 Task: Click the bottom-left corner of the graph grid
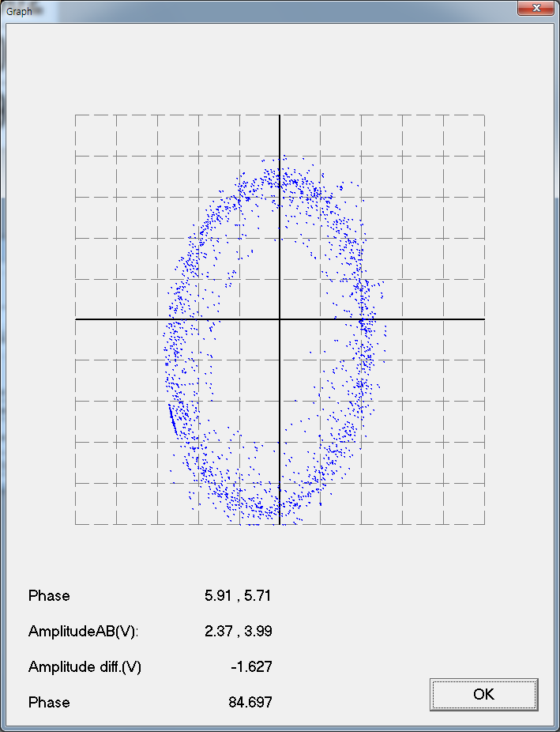(76, 523)
